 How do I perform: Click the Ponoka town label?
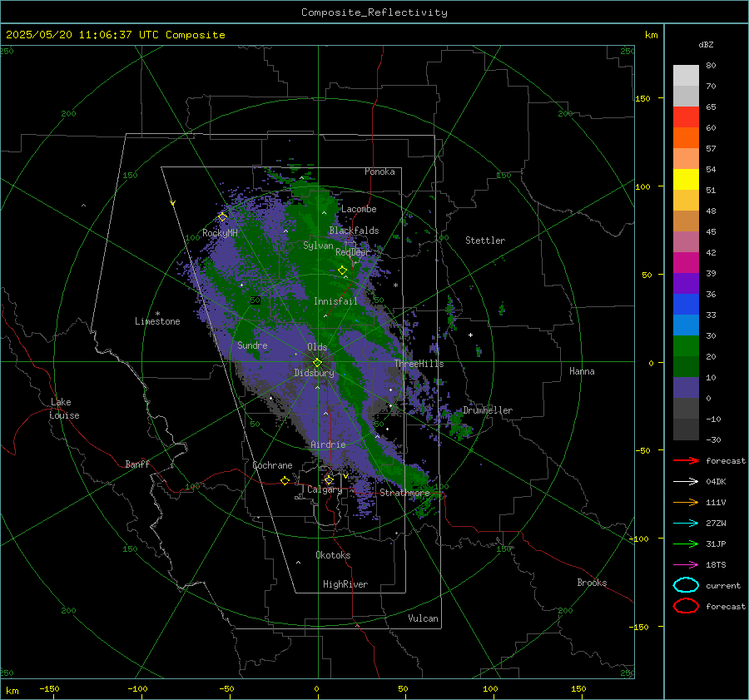379,171
